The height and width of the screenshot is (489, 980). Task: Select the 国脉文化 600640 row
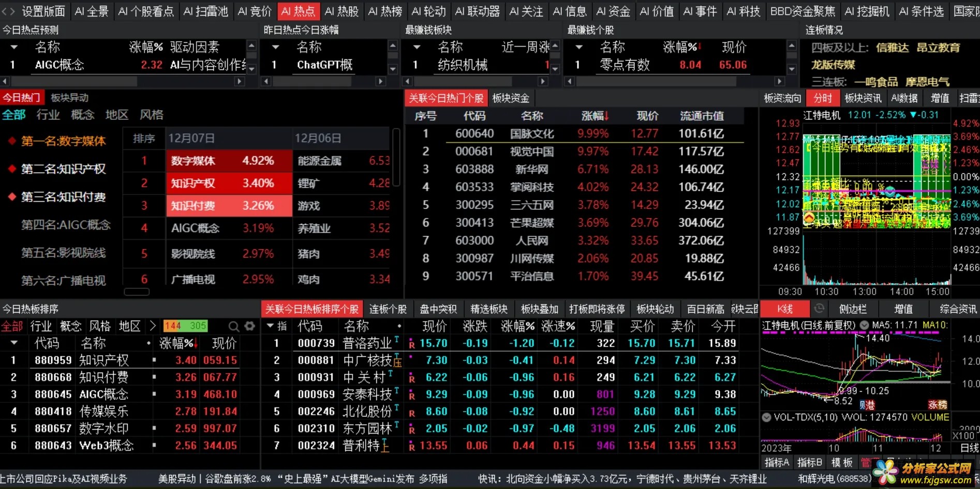[x=575, y=133]
